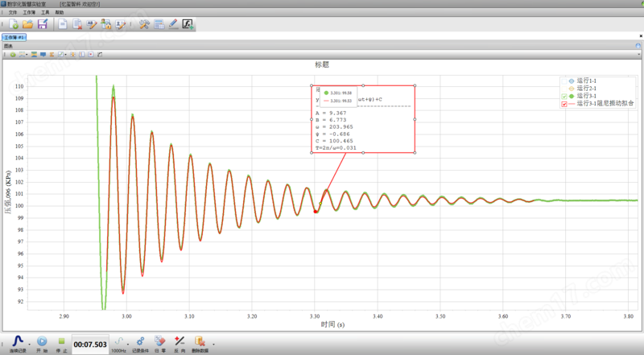Toggle the green checked legend checkbox ending in 3-1
The height and width of the screenshot is (355, 644).
tap(564, 96)
